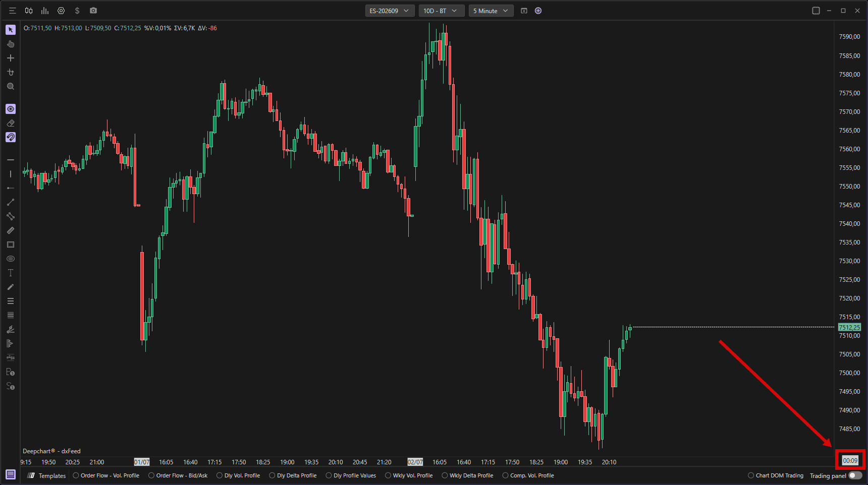Select the volume profile shape tool
The image size is (868, 485).
(11, 343)
